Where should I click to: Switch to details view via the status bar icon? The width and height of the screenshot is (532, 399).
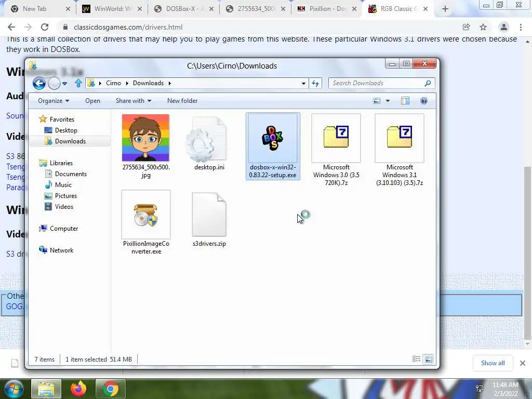[416, 359]
